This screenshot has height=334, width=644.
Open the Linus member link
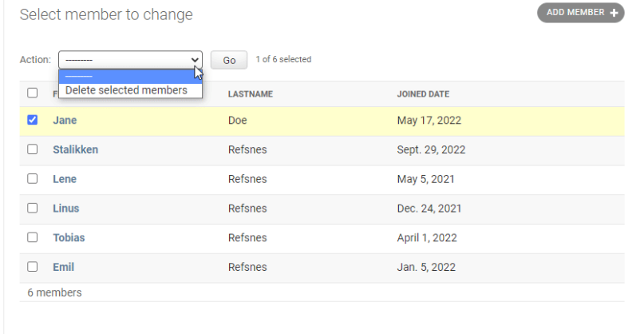[x=66, y=208]
